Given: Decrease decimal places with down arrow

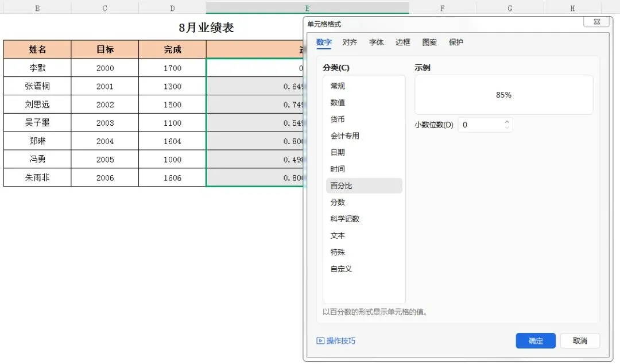Looking at the screenshot, I should tap(507, 127).
